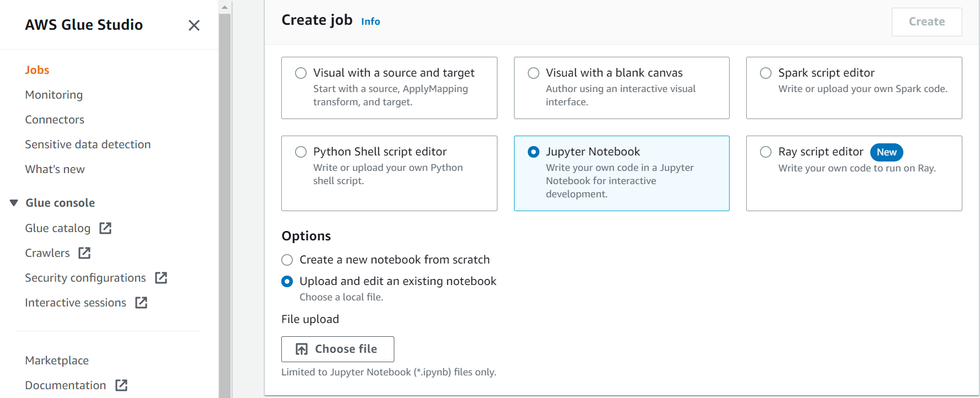Click Security configurations external link icon

tap(161, 278)
